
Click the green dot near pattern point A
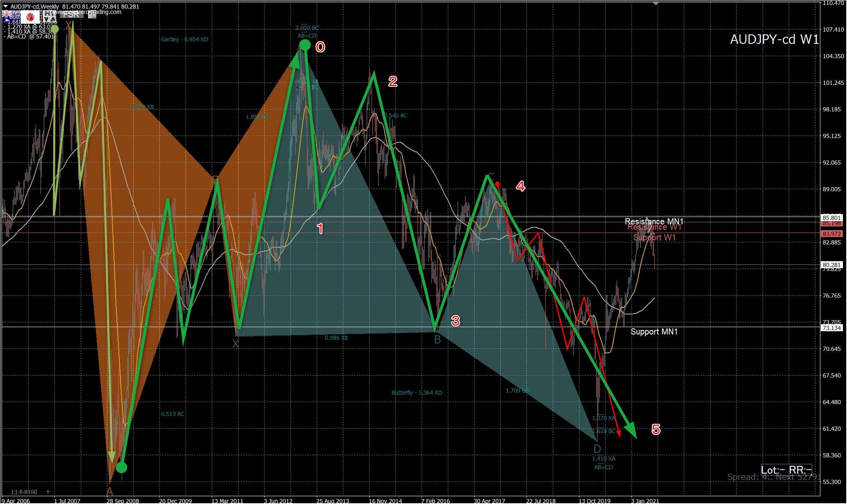(121, 467)
